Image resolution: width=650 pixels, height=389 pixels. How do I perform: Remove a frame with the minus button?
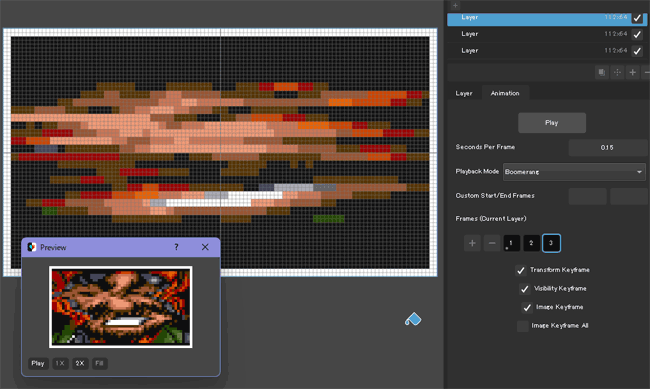click(x=492, y=243)
